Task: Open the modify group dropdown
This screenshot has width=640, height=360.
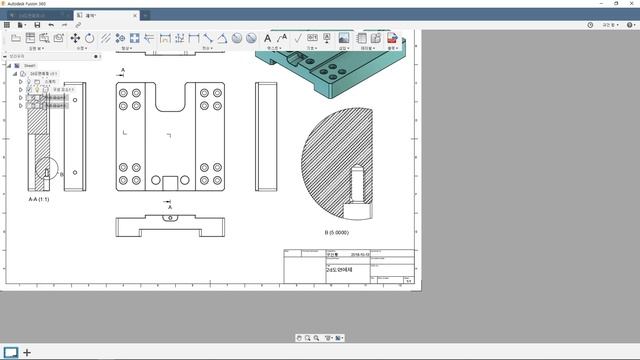Action: click(82, 48)
